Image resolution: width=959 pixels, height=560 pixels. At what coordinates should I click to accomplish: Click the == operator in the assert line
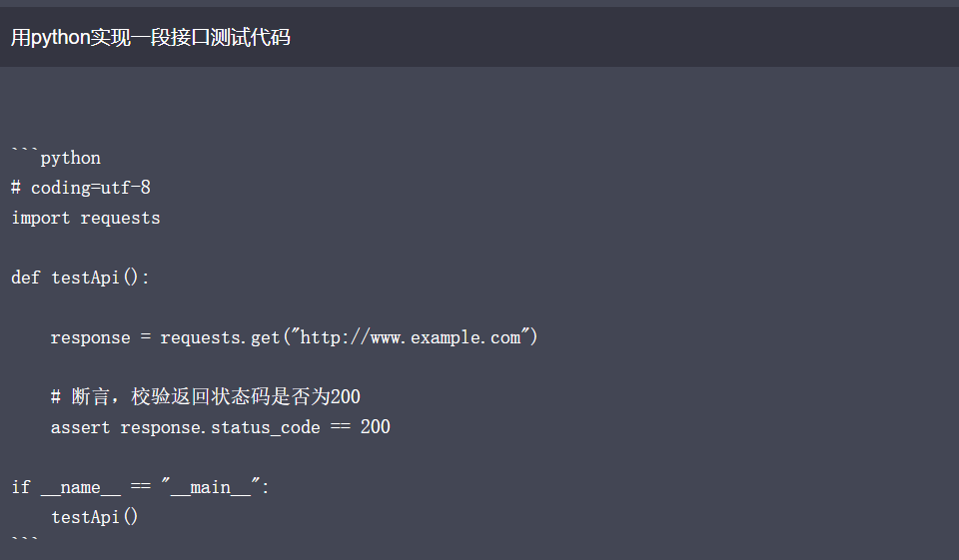341,427
